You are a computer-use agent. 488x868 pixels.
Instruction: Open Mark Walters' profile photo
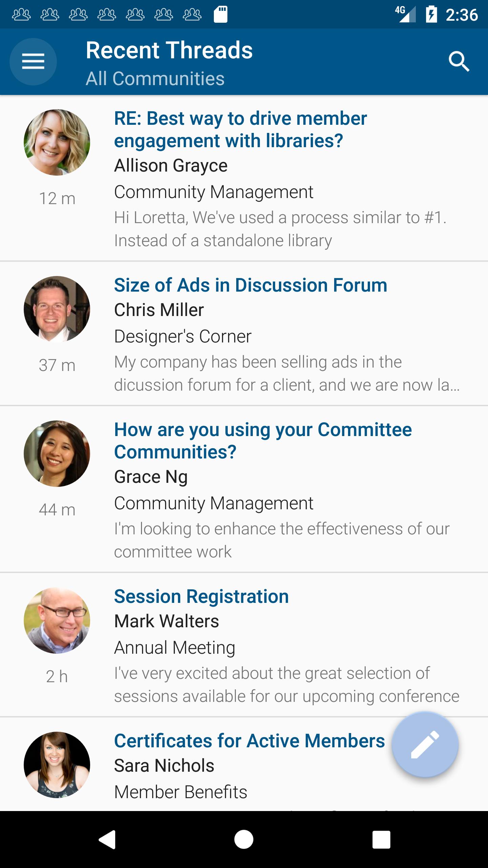[57, 620]
